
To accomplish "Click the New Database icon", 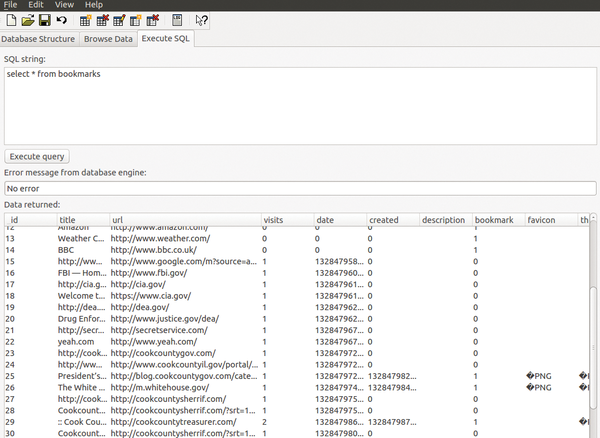I will (x=11, y=20).
